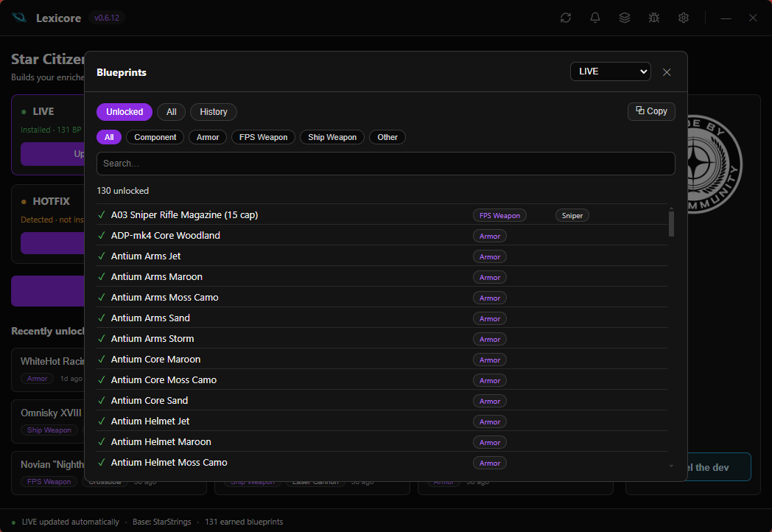Image resolution: width=772 pixels, height=532 pixels.
Task: Select Antium Arms Moss Camo row
Action: pos(382,298)
